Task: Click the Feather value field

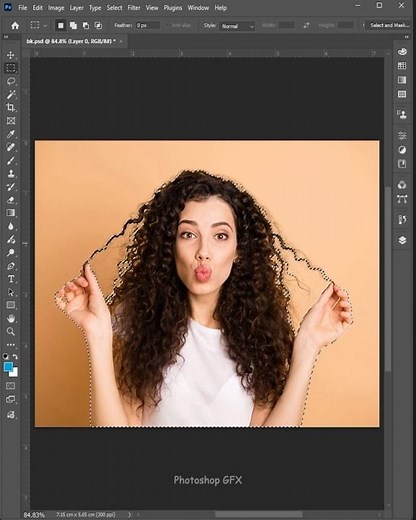Action: click(x=148, y=25)
